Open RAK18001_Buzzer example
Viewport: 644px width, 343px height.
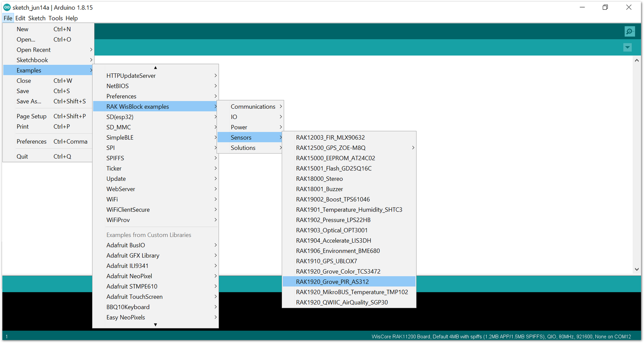point(349,189)
